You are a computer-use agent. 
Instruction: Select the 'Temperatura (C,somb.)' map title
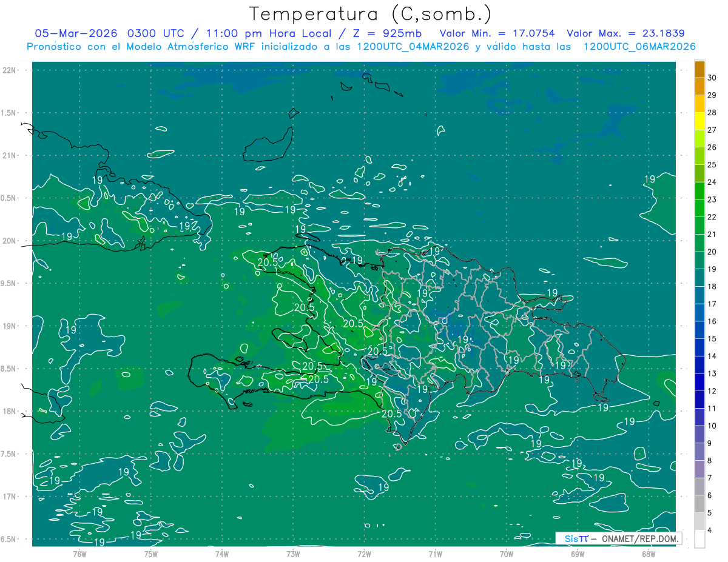point(370,14)
